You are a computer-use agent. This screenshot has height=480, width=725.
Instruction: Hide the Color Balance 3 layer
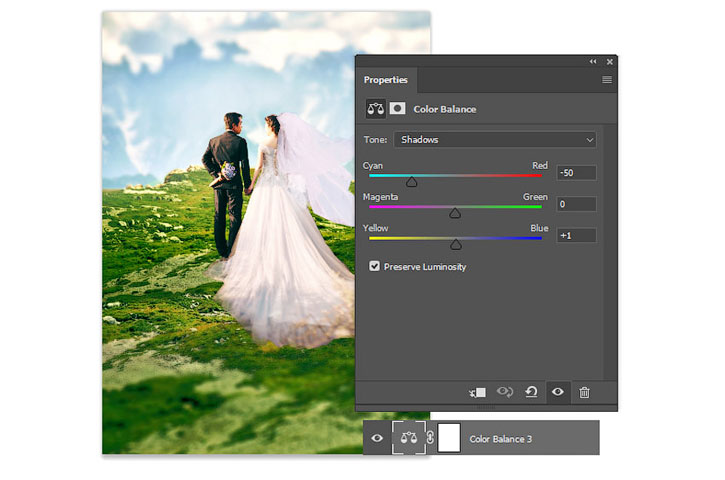(377, 438)
